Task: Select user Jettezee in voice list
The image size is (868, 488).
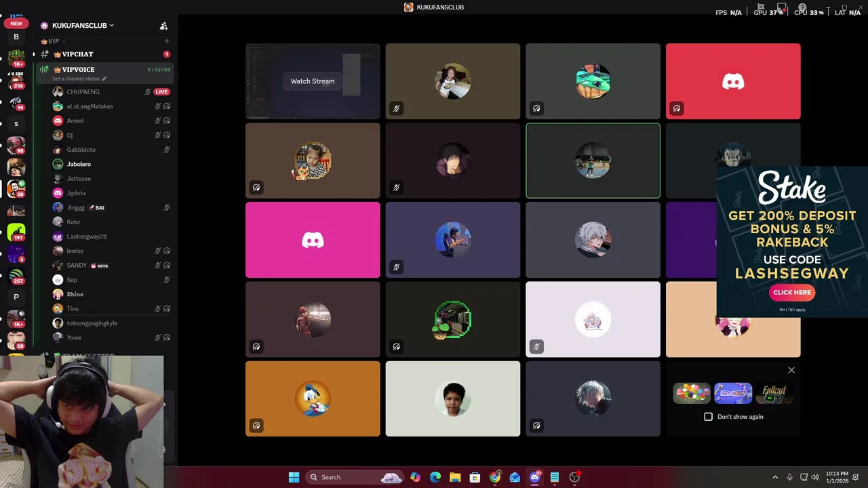Action: coord(111,178)
